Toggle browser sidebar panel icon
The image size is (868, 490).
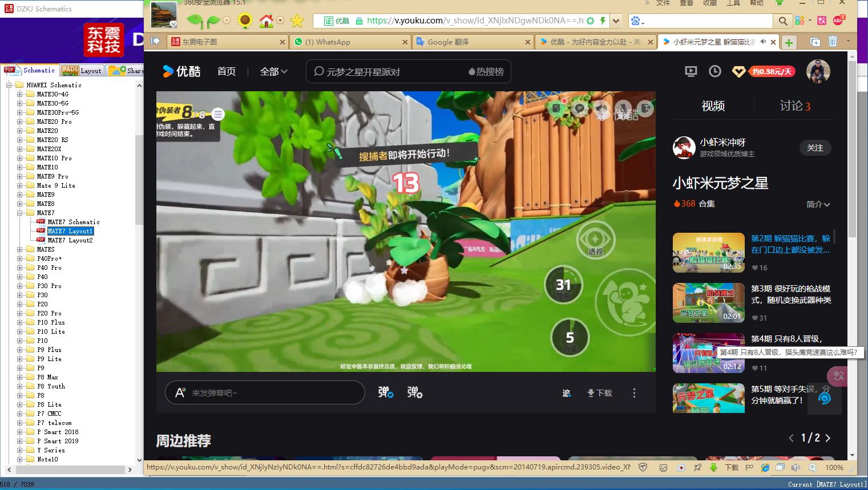(x=155, y=41)
